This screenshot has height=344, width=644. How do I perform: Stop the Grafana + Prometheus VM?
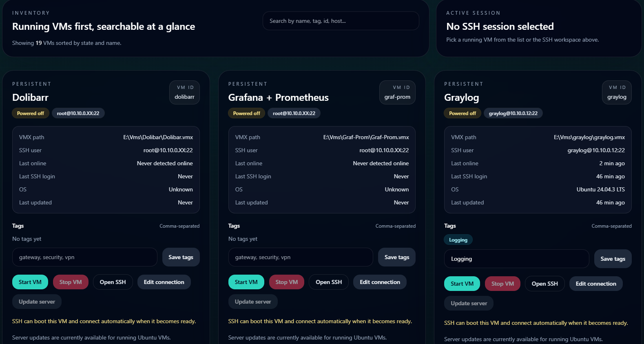click(x=287, y=282)
